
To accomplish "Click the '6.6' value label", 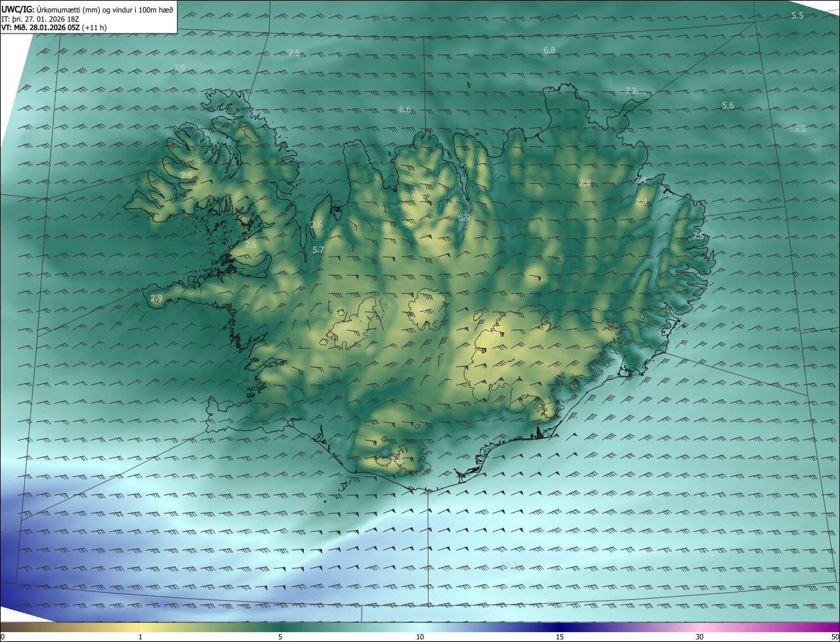I will 405,109.
